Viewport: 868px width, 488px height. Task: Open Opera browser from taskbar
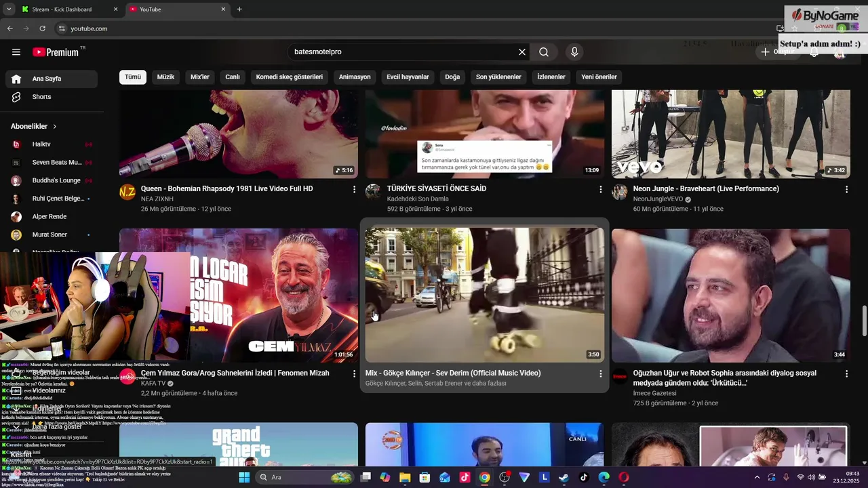(x=624, y=477)
